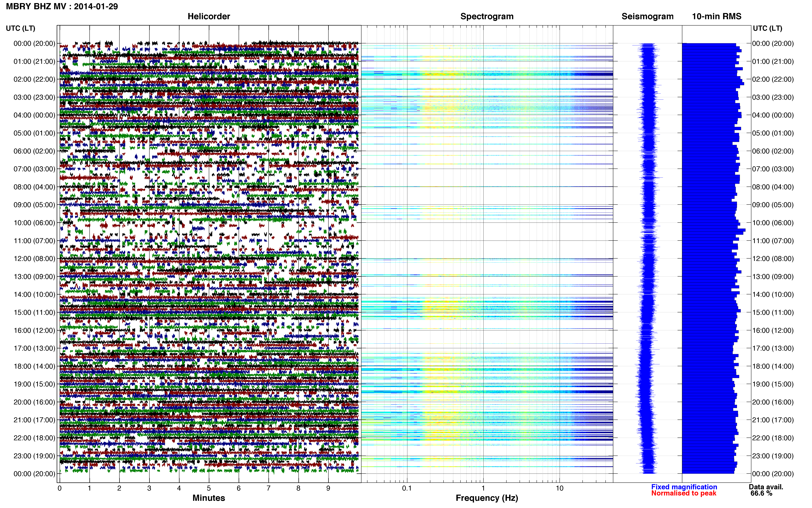Click the left 05:00 (01:00) time label
The image size is (812, 508).
[34, 133]
